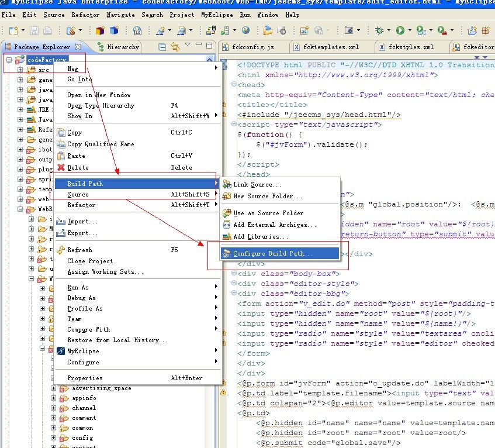This screenshot has height=448, width=495.
Task: Select Configure Build Path from submenu
Action: (x=273, y=254)
